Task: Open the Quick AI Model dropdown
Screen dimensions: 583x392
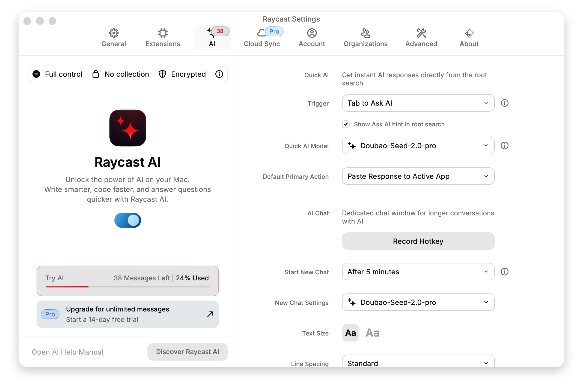Action: [x=418, y=145]
